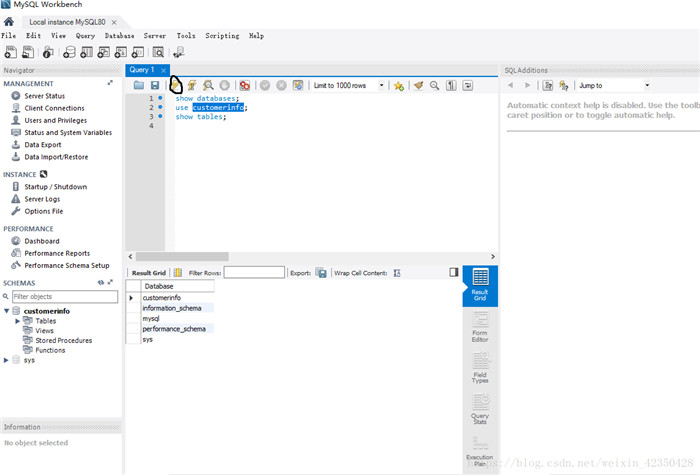This screenshot has height=475, width=700.
Task: Select the Query 1 tab
Action: 140,70
